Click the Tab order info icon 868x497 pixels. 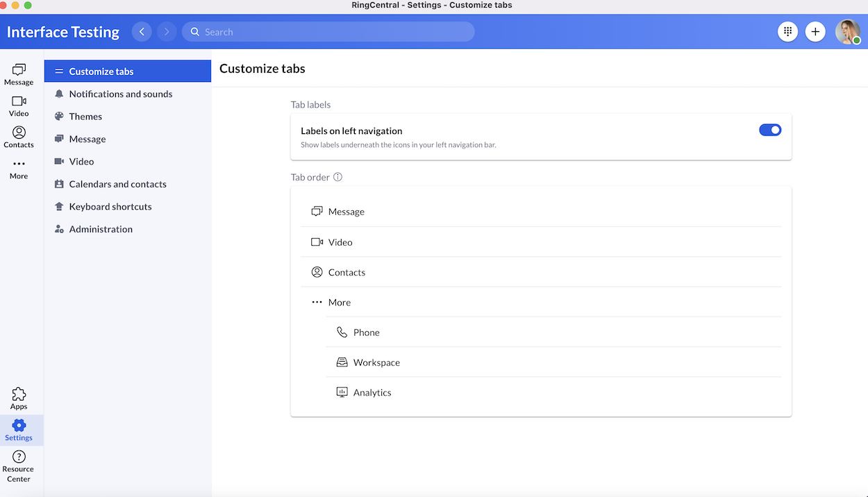point(338,177)
